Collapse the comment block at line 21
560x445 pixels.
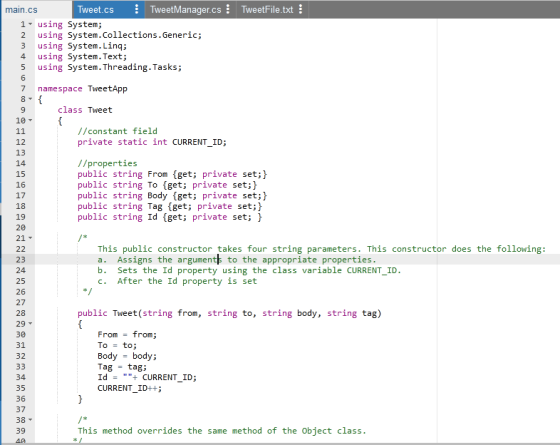pos(30,238)
